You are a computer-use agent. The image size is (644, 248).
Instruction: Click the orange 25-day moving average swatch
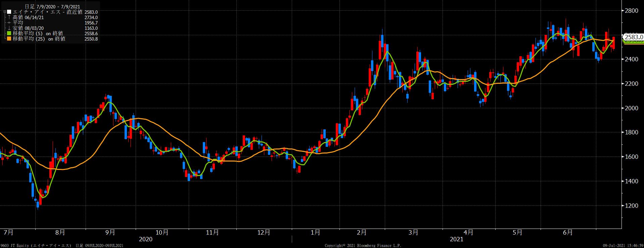point(9,39)
